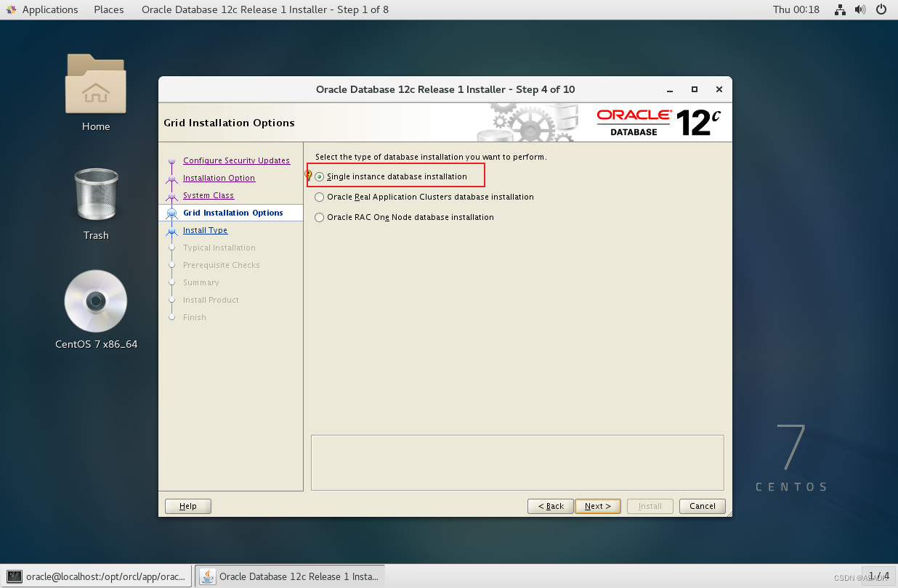Go to Configure Security Updates step
The height and width of the screenshot is (588, 898).
point(236,160)
